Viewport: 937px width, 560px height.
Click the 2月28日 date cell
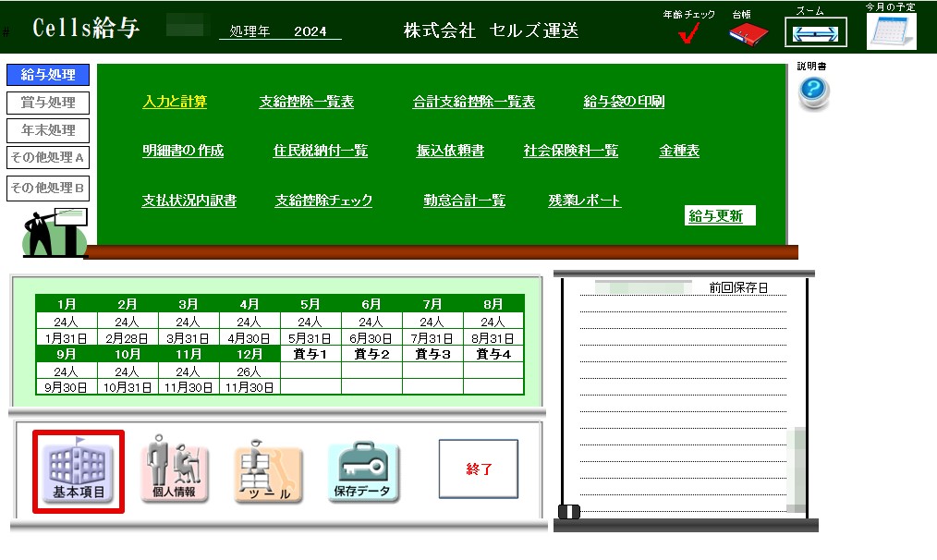pyautogui.click(x=128, y=337)
